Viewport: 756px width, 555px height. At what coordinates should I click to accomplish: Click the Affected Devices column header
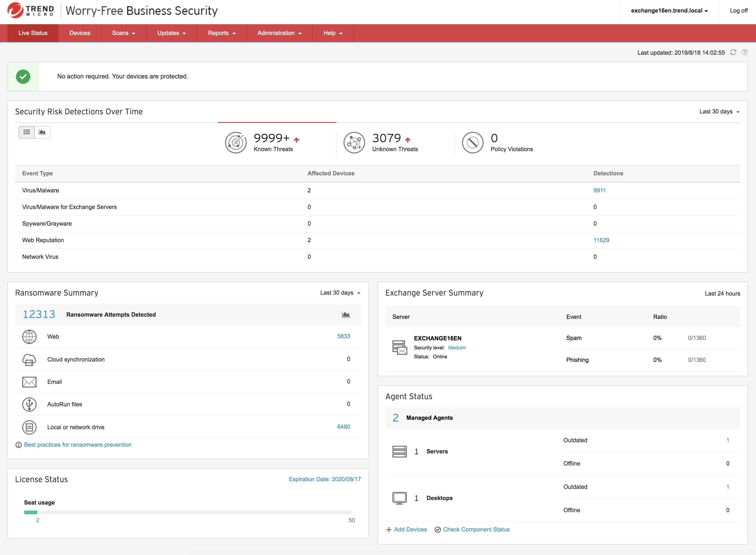click(x=331, y=173)
